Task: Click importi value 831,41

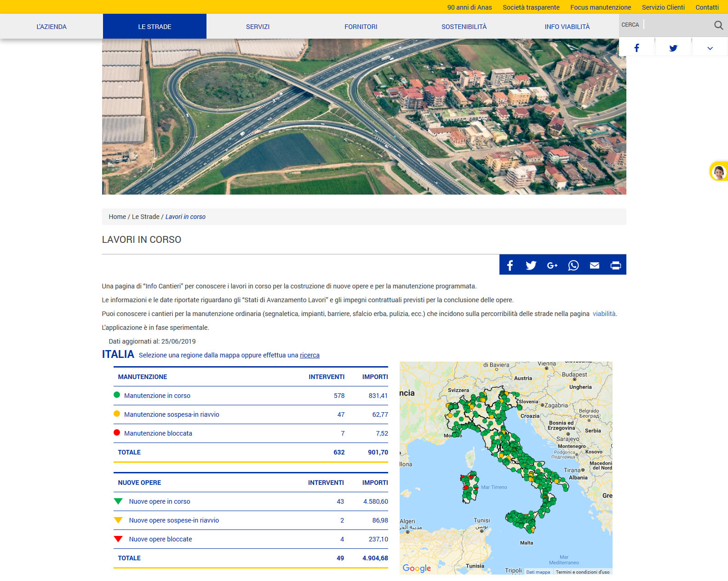Action: pos(378,396)
